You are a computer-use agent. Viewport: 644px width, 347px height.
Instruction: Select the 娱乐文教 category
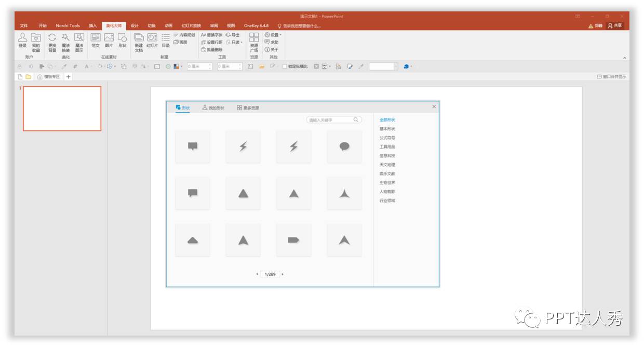tap(387, 173)
